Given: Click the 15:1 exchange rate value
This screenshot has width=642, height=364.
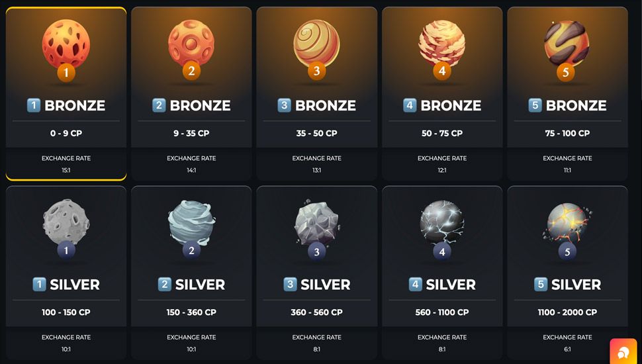Looking at the screenshot, I should tap(66, 170).
